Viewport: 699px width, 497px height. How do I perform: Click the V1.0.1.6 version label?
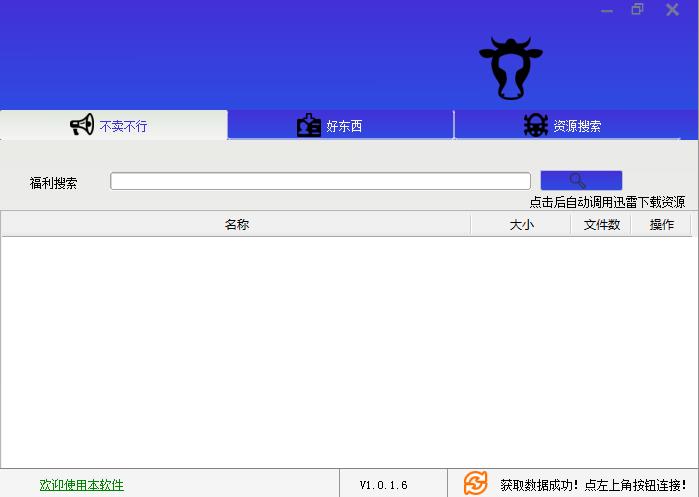tap(384, 485)
